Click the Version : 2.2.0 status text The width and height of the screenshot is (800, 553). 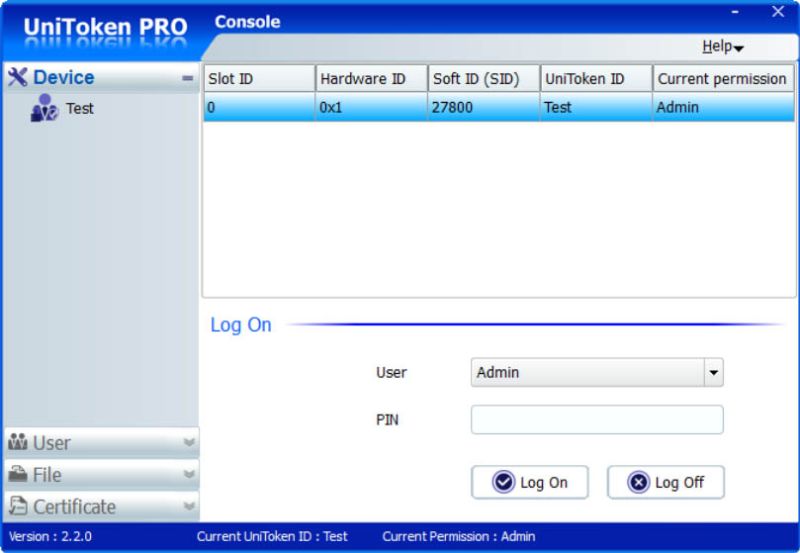coord(51,537)
